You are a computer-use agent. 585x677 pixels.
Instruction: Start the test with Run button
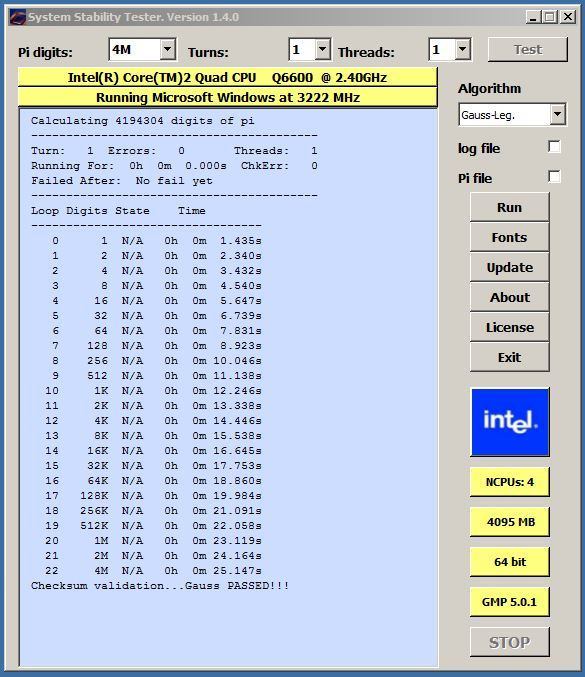tap(509, 207)
